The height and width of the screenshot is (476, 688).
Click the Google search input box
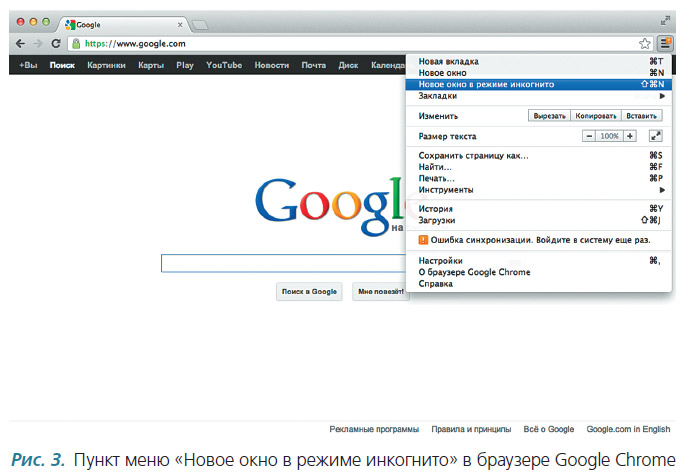(x=283, y=263)
